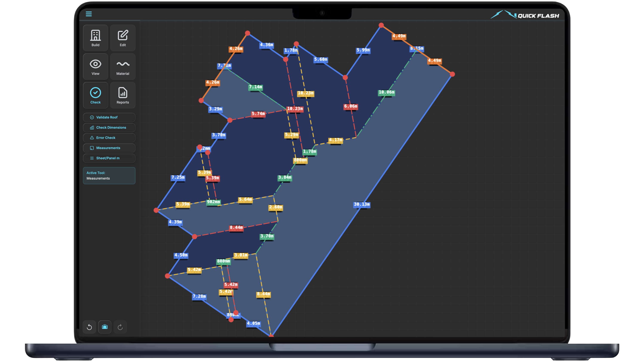The image size is (644, 362).
Task: Select the Build tool
Action: 96,38
